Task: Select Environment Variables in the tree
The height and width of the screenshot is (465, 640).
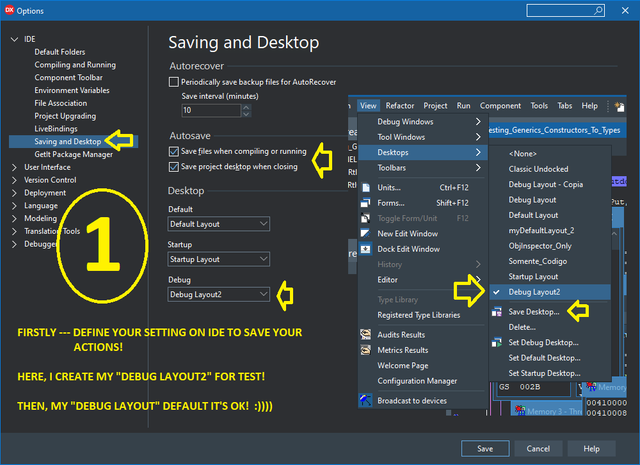Action: coord(72,90)
